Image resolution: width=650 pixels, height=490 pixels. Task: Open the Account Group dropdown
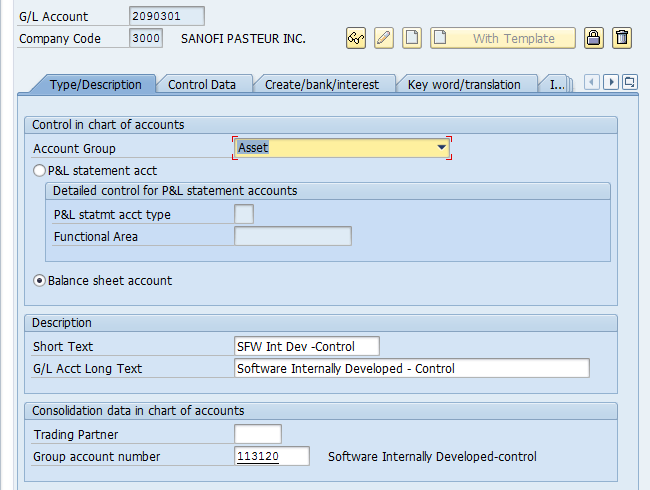click(441, 148)
